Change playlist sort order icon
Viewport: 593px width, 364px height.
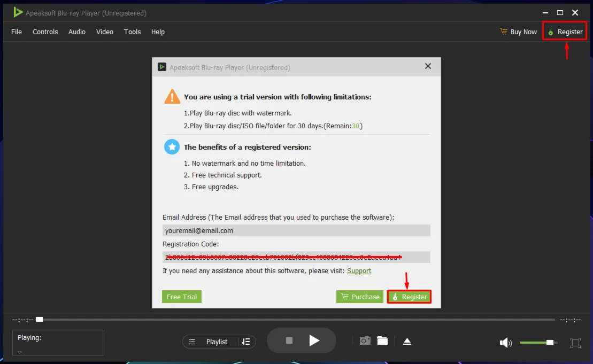[246, 342]
